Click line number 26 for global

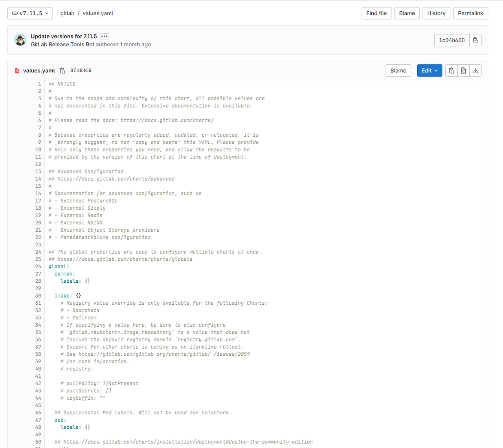click(38, 267)
